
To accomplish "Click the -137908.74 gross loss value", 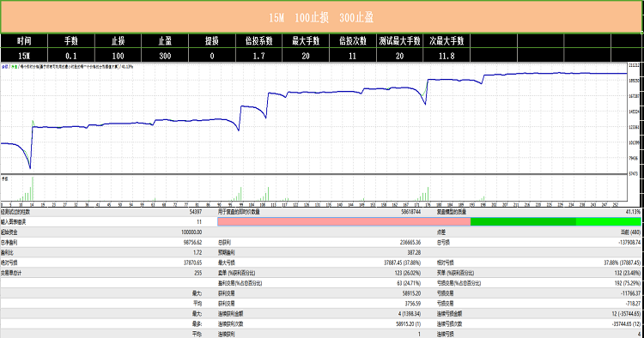I will (629, 243).
